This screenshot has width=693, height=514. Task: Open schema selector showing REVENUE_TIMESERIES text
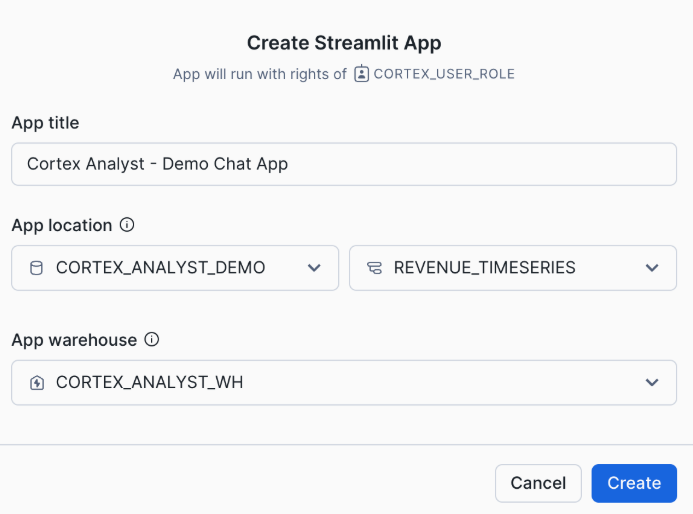(484, 268)
